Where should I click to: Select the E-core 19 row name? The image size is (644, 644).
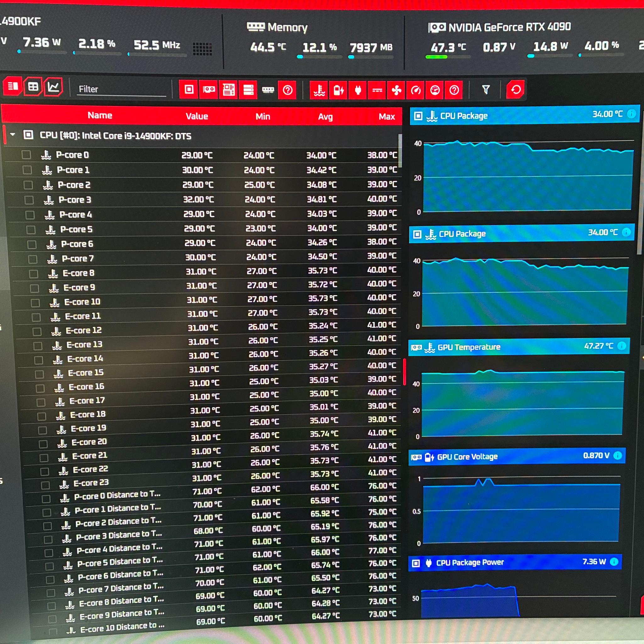click(x=88, y=428)
